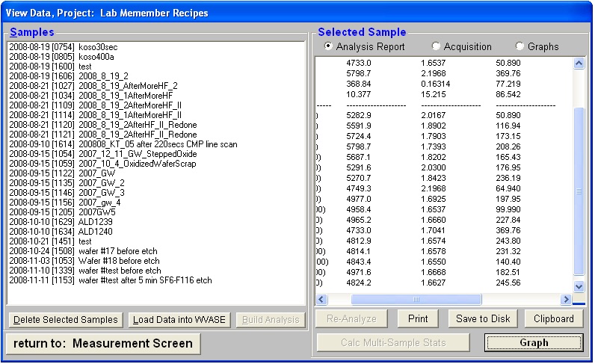Return to the Measurement Screen
The height and width of the screenshot is (364, 595).
(103, 344)
